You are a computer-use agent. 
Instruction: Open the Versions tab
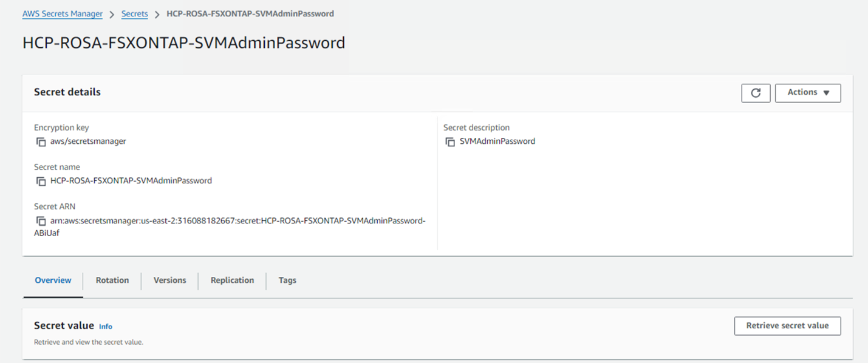[x=170, y=280]
